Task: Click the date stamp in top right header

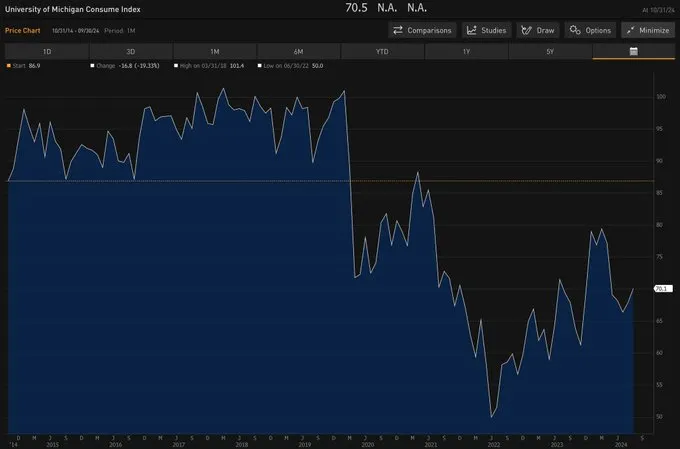Action: (658, 10)
